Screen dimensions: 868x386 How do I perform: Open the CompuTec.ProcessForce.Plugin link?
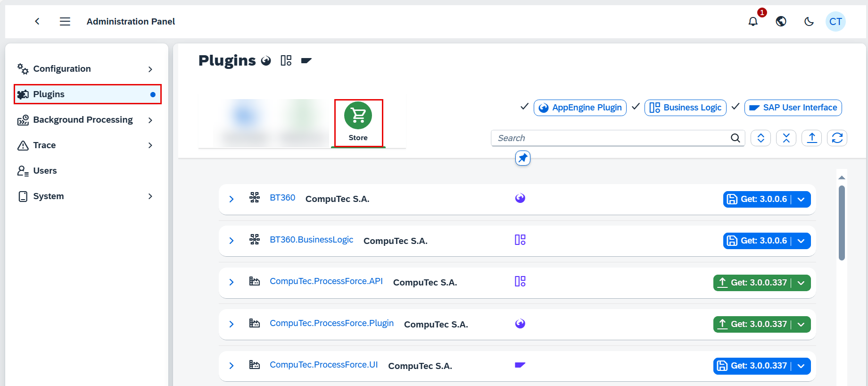click(331, 323)
